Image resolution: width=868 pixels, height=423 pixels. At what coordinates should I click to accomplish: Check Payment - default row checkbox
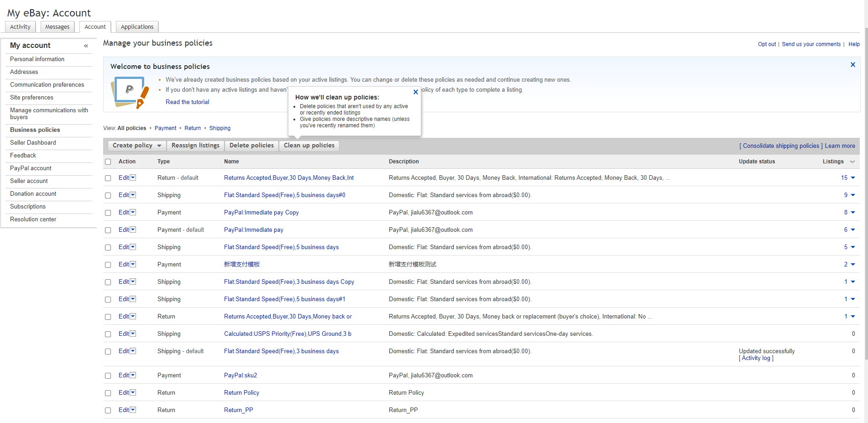[x=108, y=230]
